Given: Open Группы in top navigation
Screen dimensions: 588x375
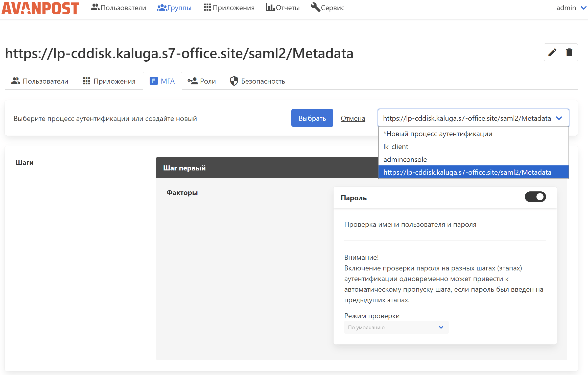Looking at the screenshot, I should coord(174,8).
